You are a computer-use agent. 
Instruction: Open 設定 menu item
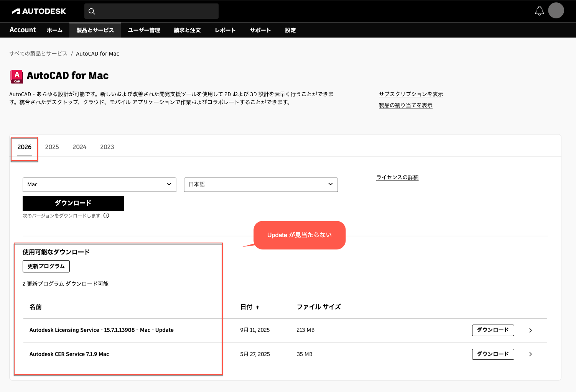coord(290,30)
